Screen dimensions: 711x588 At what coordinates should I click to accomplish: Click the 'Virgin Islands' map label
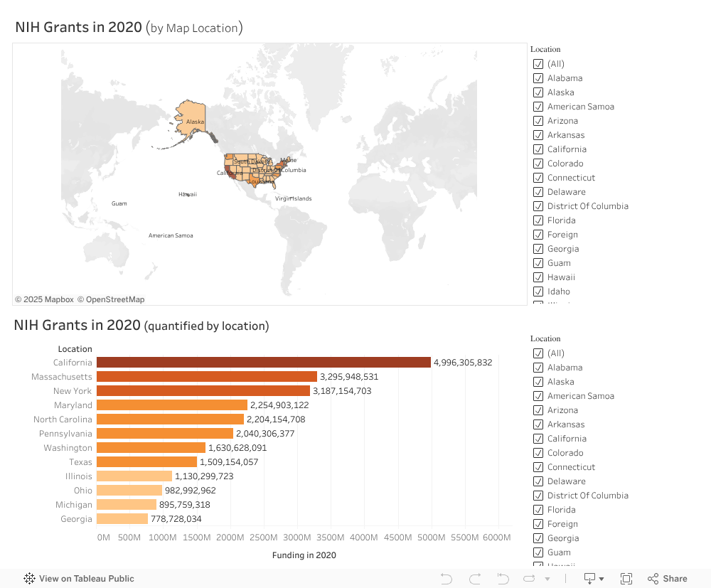point(294,198)
